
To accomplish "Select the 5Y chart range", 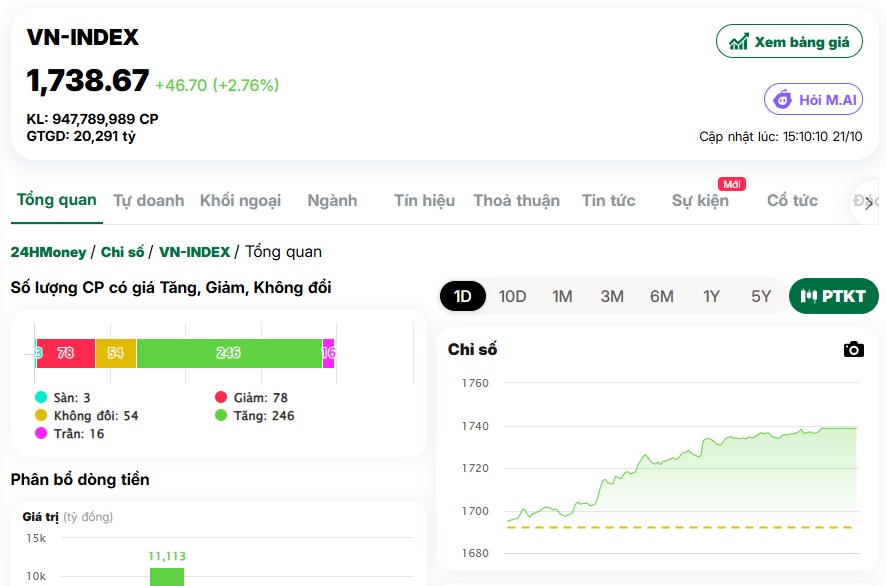I will pyautogui.click(x=761, y=296).
